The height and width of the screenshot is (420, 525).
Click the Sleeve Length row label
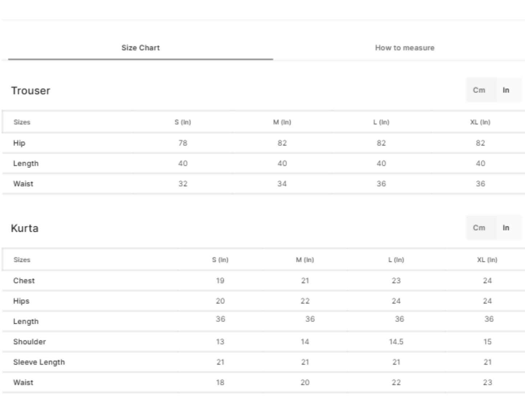tap(39, 362)
